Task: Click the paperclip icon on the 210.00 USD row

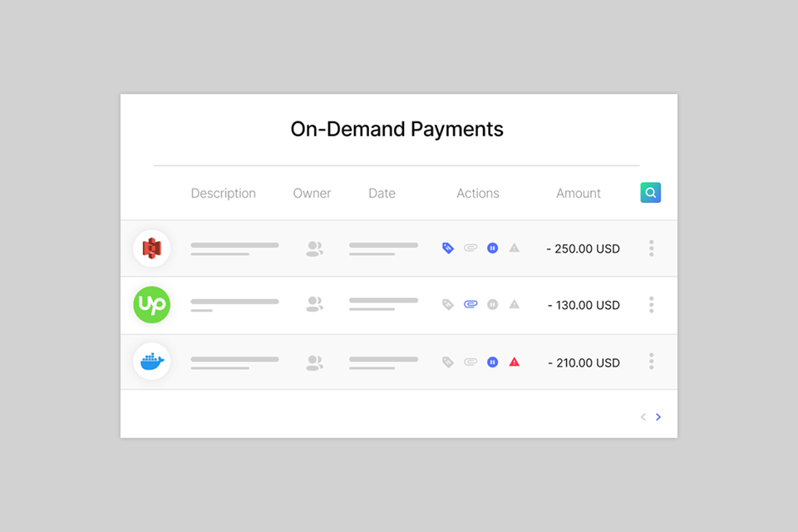Action: coord(470,362)
